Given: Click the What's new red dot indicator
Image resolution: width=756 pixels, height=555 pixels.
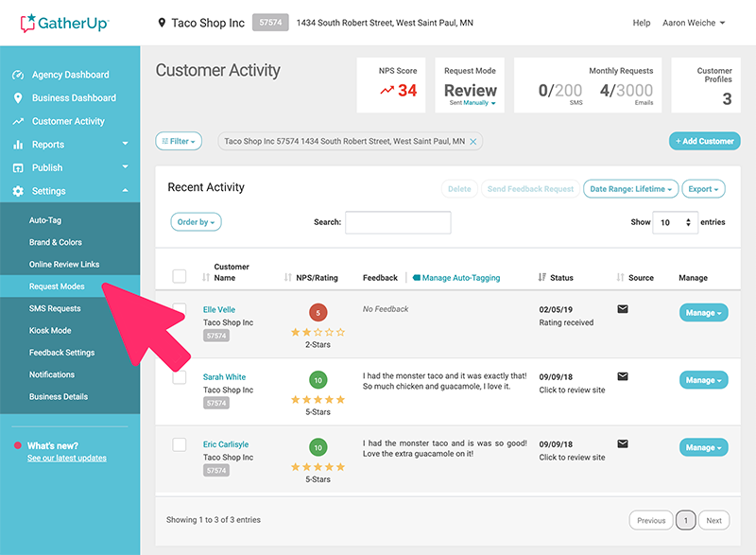Looking at the screenshot, I should tap(18, 445).
